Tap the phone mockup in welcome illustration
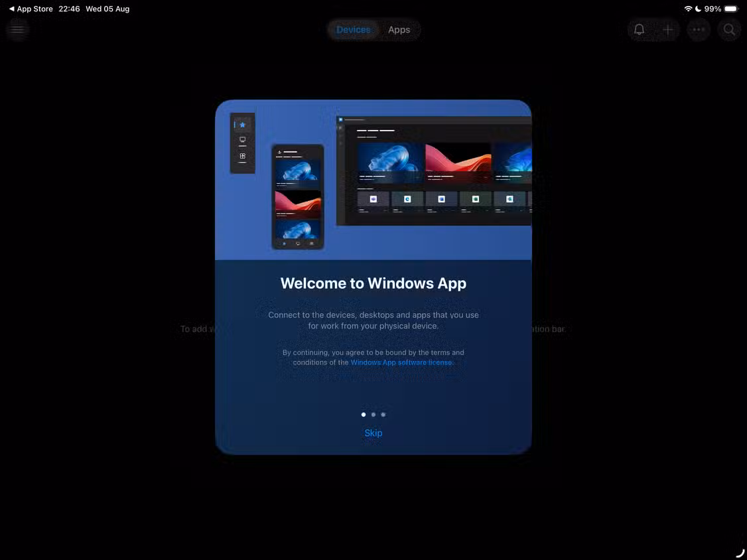747x560 pixels. coord(298,197)
